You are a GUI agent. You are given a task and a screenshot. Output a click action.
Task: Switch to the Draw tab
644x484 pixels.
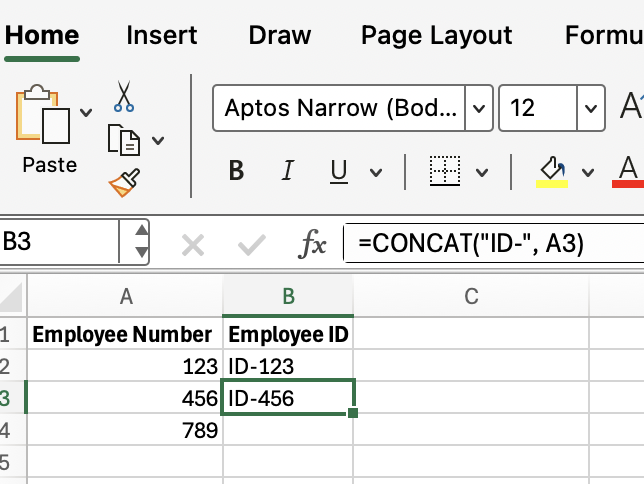[x=280, y=35]
